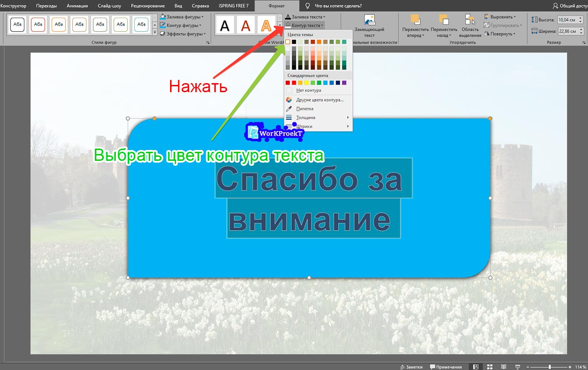Switch to Slide Sorter view icon

coord(488,366)
